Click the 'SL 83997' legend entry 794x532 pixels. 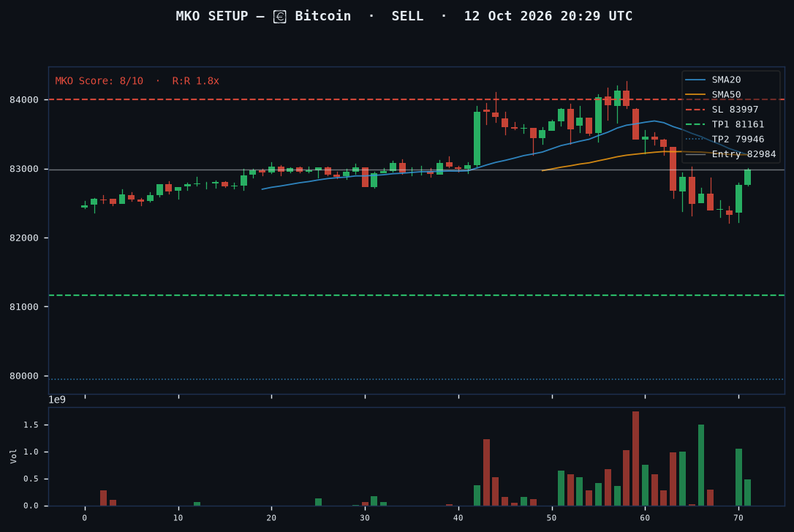722,110
